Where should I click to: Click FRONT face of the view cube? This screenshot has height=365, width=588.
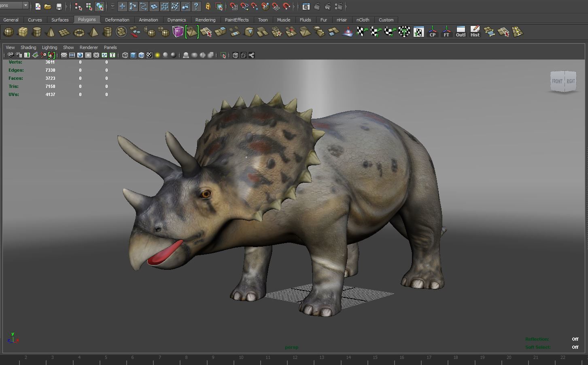click(x=557, y=81)
